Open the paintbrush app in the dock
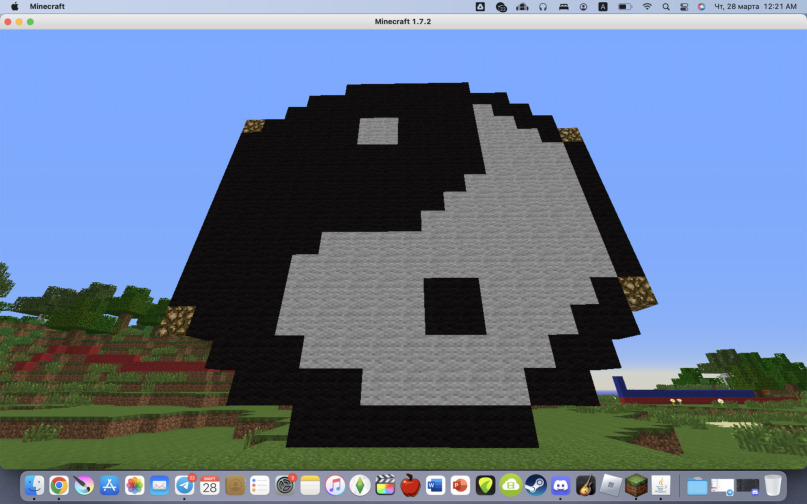The width and height of the screenshot is (807, 504). pyautogui.click(x=84, y=485)
